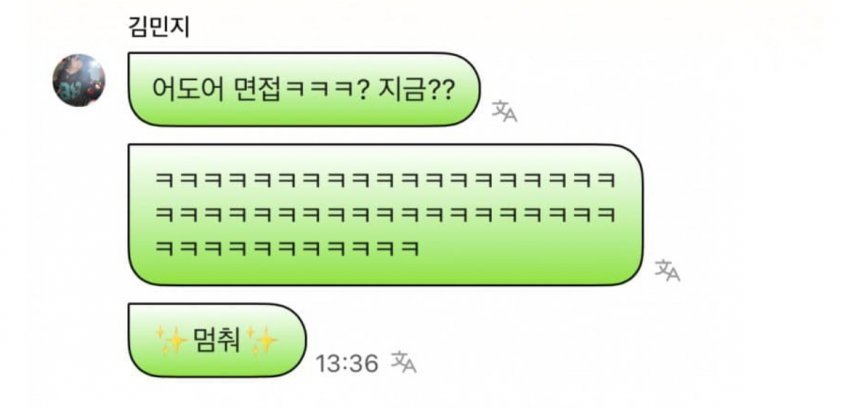The height and width of the screenshot is (408, 850).
Task: Tap translate icon after the 13:36 timestamp
Action: tap(404, 361)
